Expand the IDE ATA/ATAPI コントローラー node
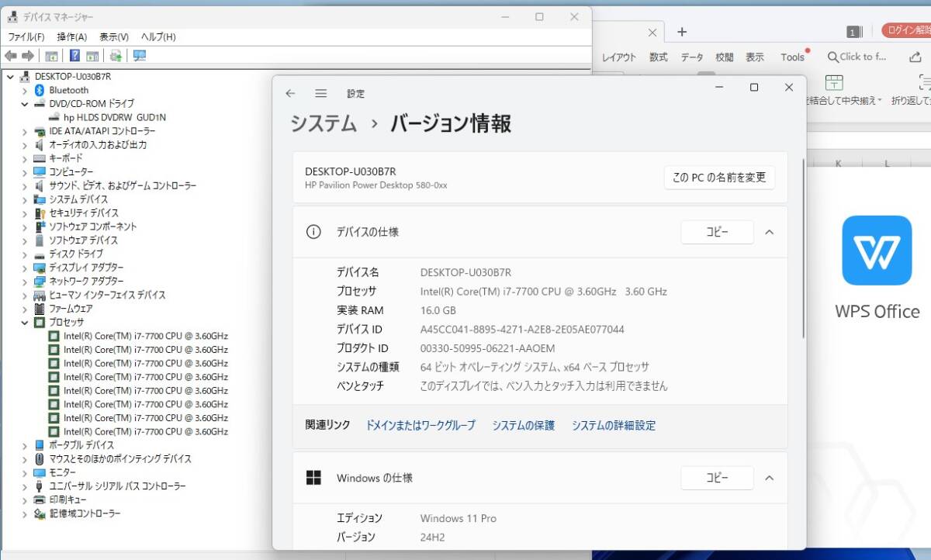931x560 pixels. click(25, 131)
